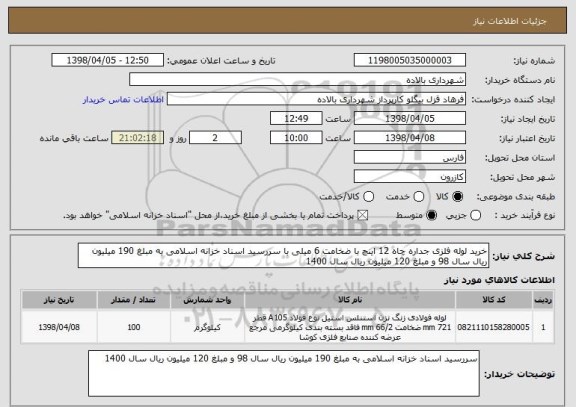Click the validity date 1398/04/08 field

pos(410,138)
